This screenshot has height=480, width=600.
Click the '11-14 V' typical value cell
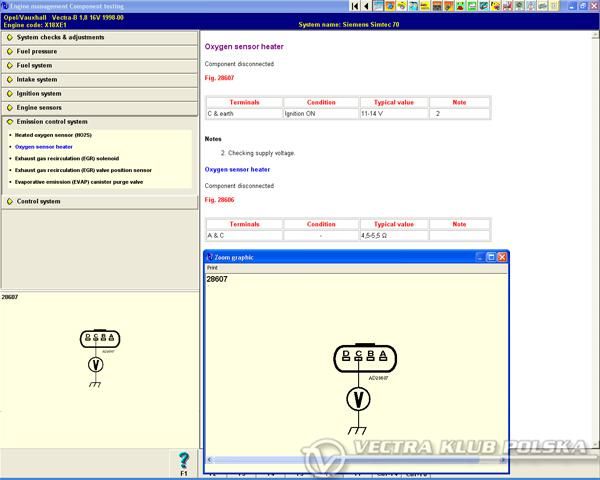coord(394,114)
